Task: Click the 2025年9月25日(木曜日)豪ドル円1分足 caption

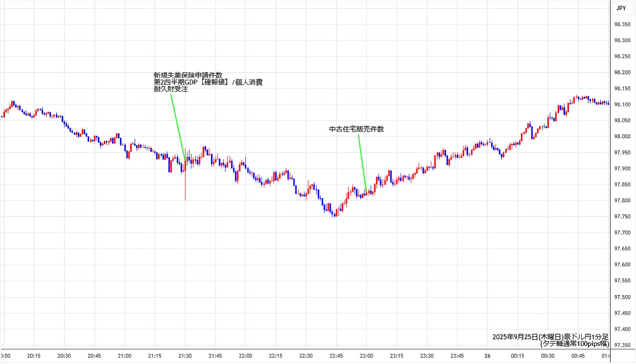Action: click(x=550, y=337)
